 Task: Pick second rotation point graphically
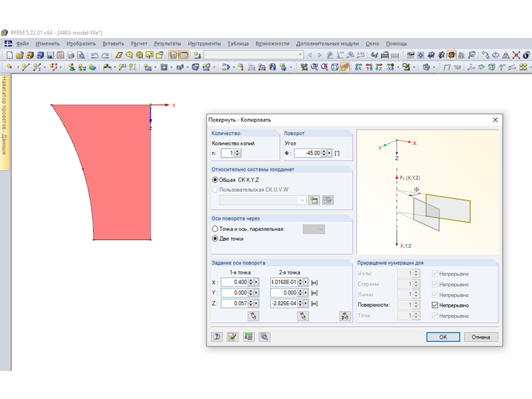tap(302, 316)
